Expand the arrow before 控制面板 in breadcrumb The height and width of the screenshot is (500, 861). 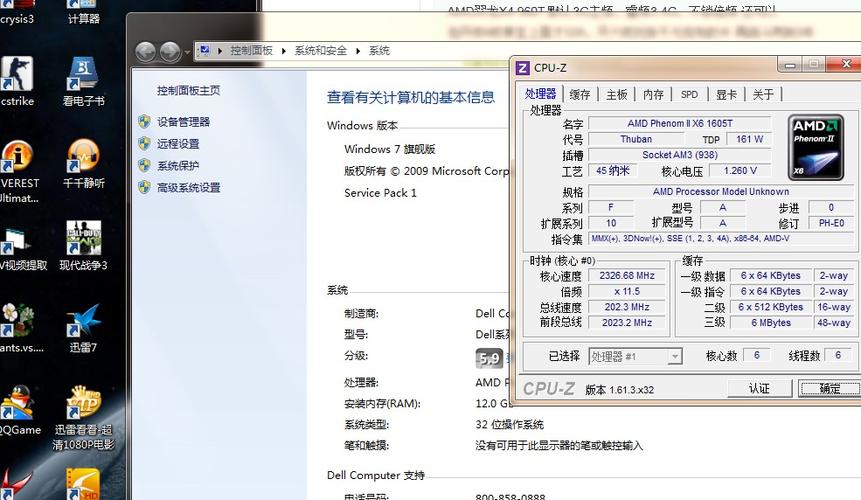tap(220, 51)
